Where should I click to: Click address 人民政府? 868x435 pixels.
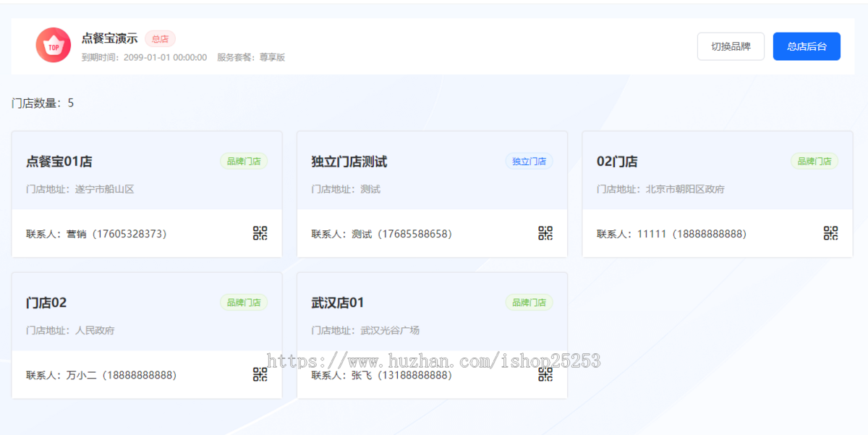(95, 330)
